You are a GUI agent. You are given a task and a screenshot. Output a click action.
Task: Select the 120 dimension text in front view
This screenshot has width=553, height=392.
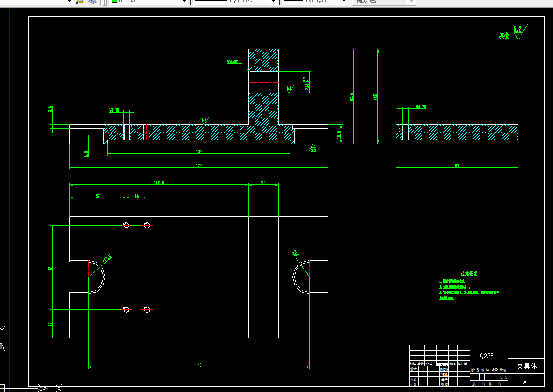pos(199,152)
